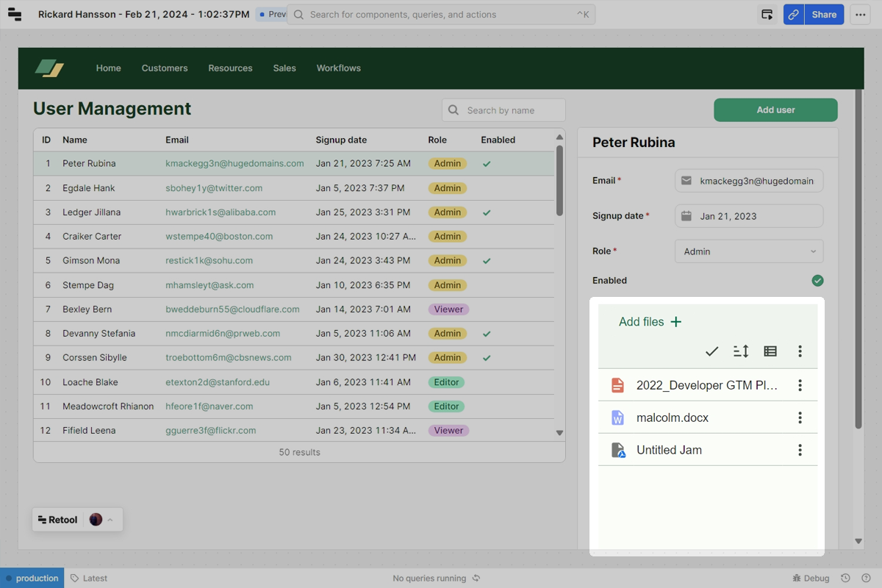Open the Debug panel
Screen dimensions: 882x588
810,578
